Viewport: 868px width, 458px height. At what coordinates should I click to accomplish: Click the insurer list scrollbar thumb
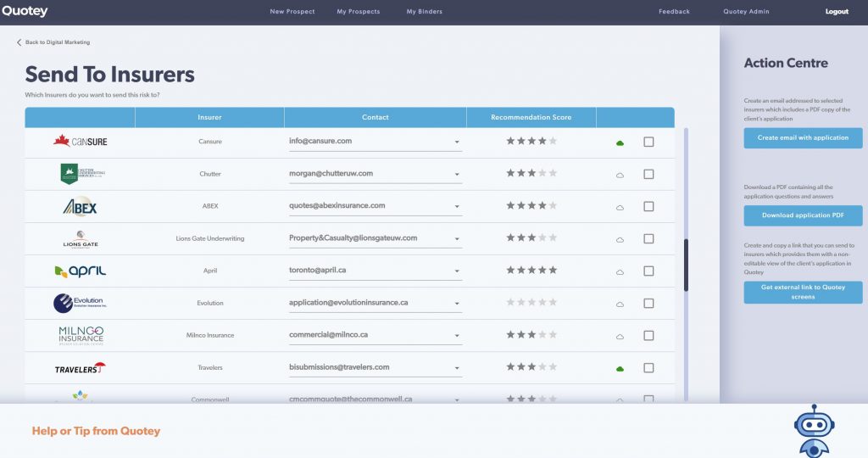(x=686, y=265)
